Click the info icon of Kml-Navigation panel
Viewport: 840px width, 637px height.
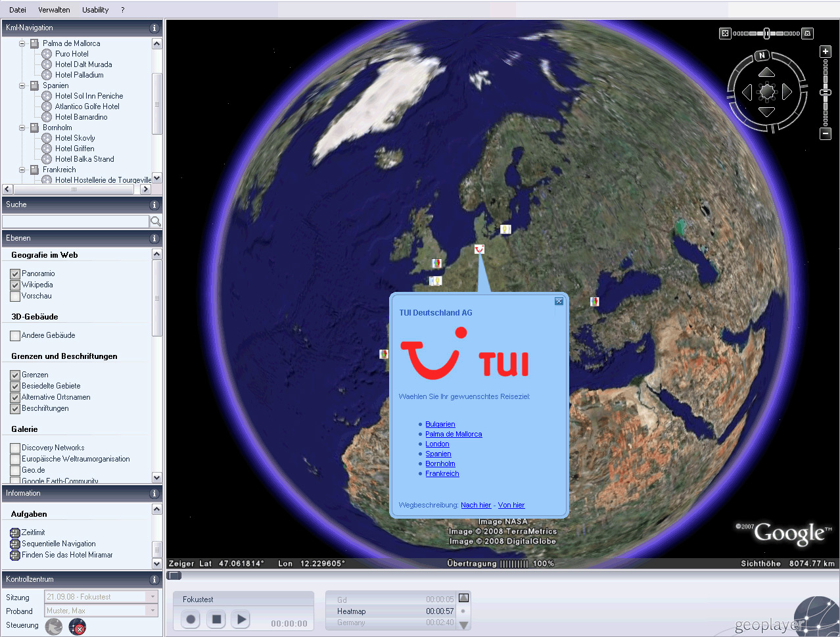point(154,28)
